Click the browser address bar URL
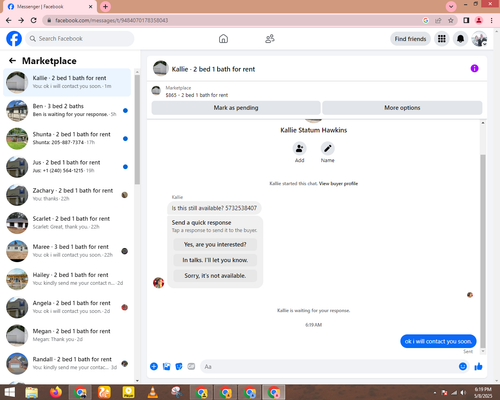500x400 pixels. 112,20
